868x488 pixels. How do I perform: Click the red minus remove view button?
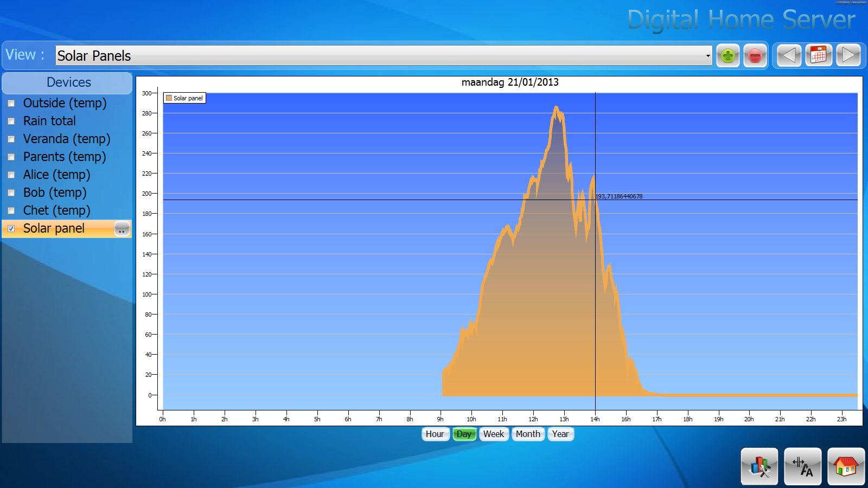(x=755, y=55)
